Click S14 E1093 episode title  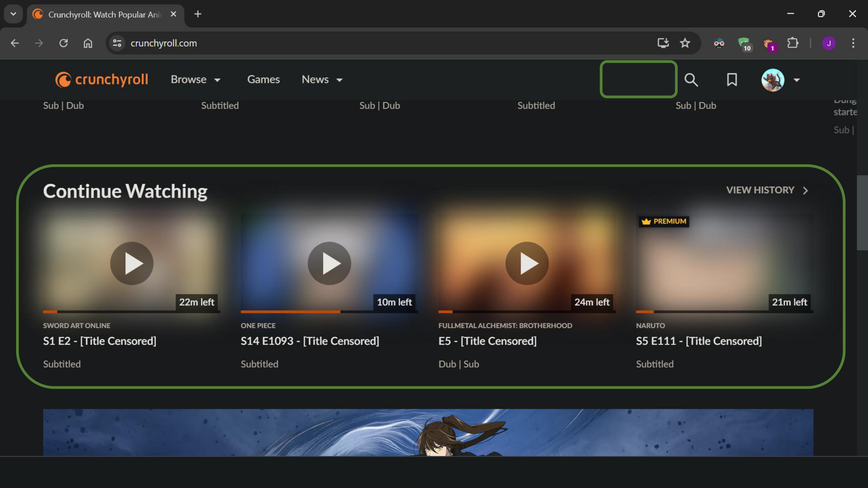[310, 341]
